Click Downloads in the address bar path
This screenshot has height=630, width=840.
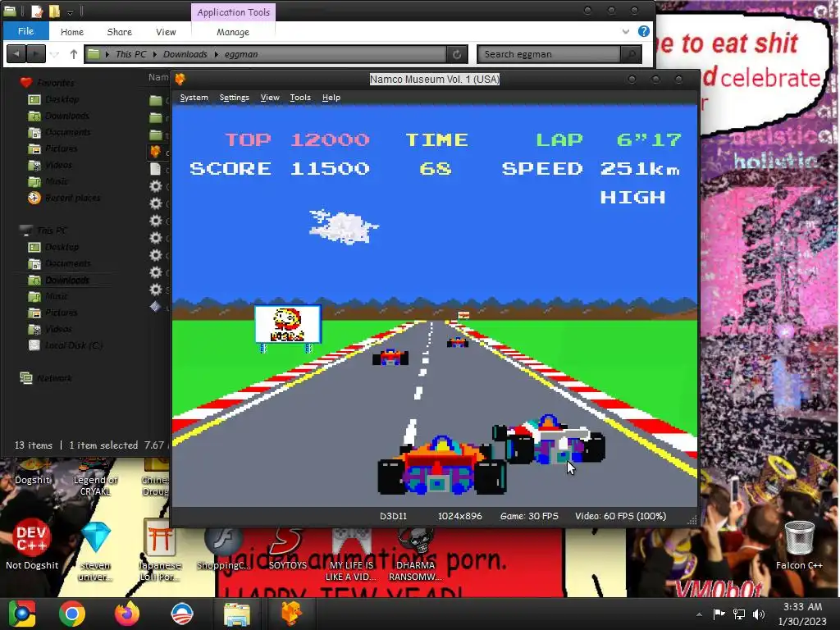coord(185,54)
